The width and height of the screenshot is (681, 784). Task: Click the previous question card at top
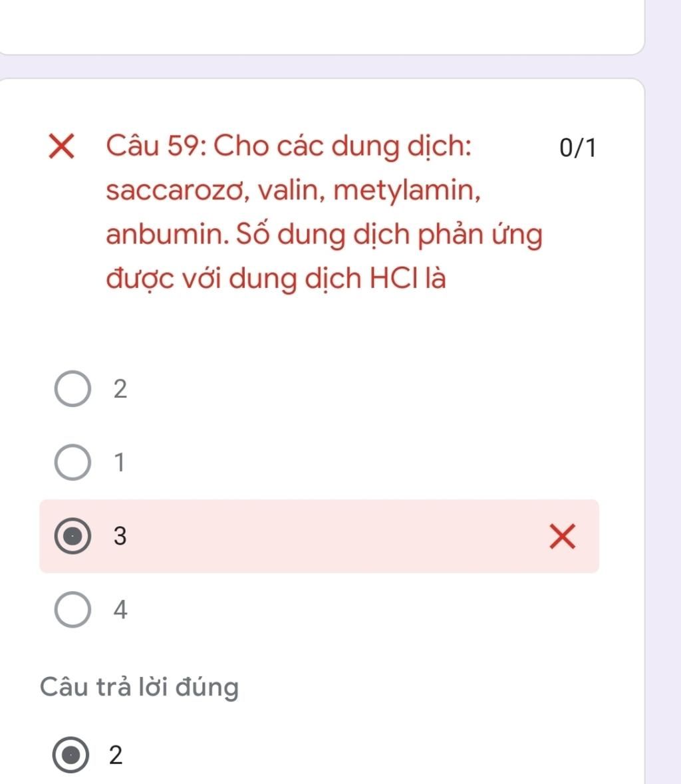click(x=322, y=27)
